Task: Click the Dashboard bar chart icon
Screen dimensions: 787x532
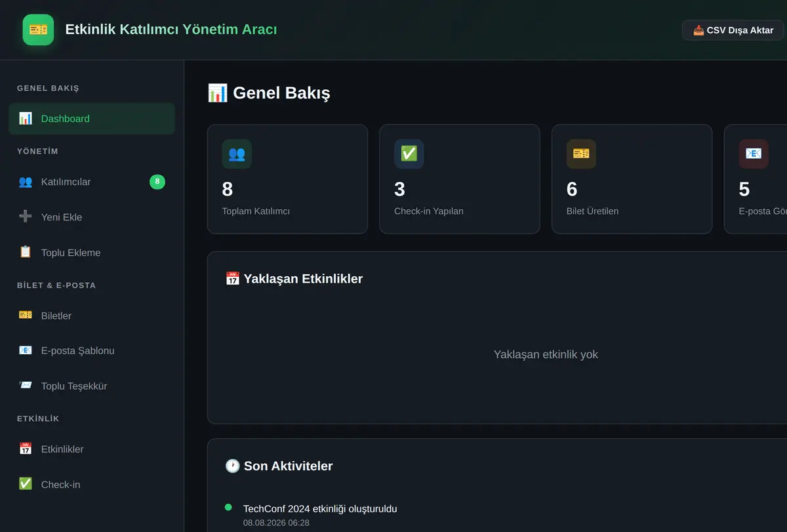Action: [26, 119]
